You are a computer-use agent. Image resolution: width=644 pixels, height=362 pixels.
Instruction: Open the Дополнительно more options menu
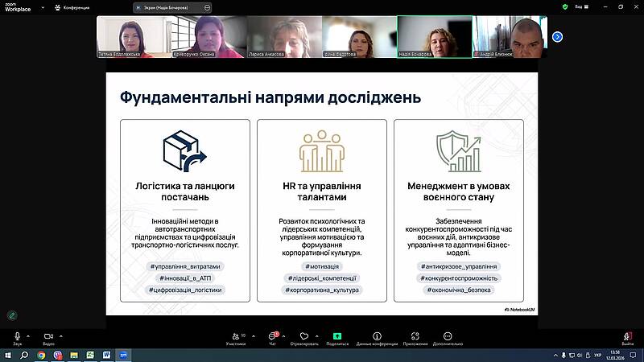448,336
